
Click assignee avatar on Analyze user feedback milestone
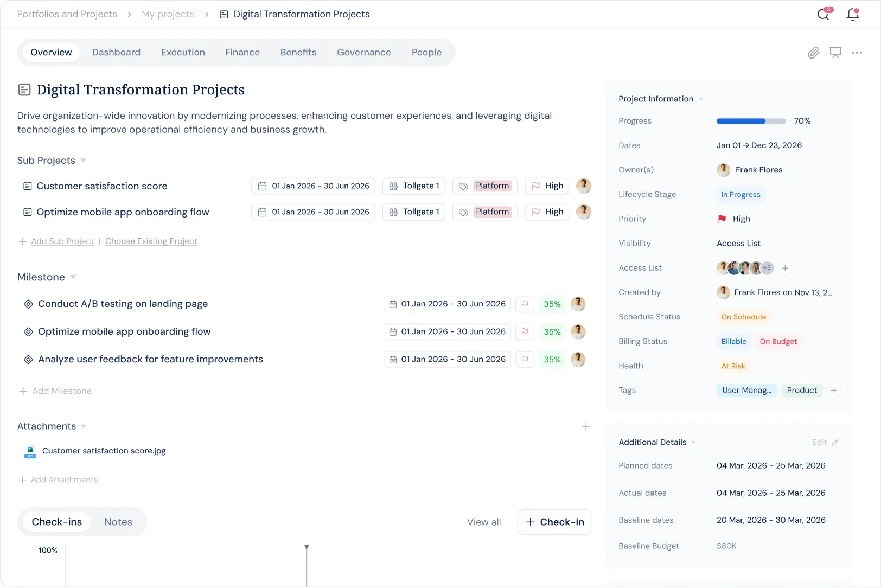(578, 359)
